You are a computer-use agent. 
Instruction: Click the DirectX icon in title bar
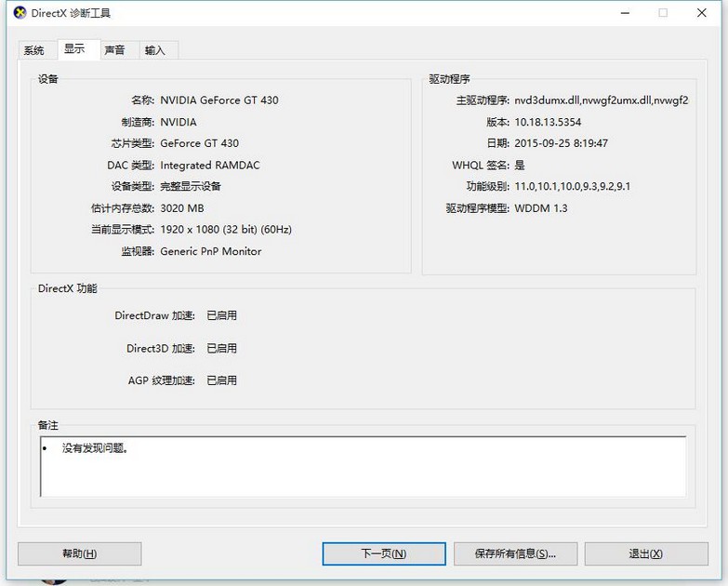[18, 13]
